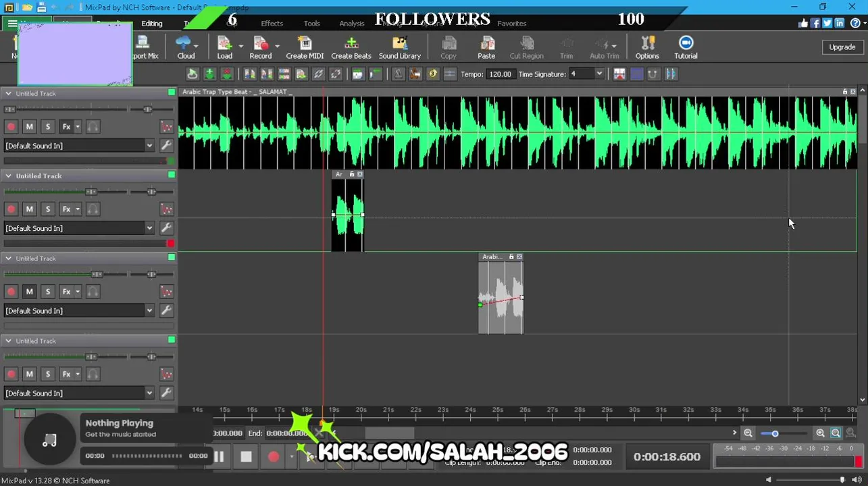Solo the second Untitled Track
Image resolution: width=868 pixels, height=486 pixels.
pyautogui.click(x=47, y=209)
